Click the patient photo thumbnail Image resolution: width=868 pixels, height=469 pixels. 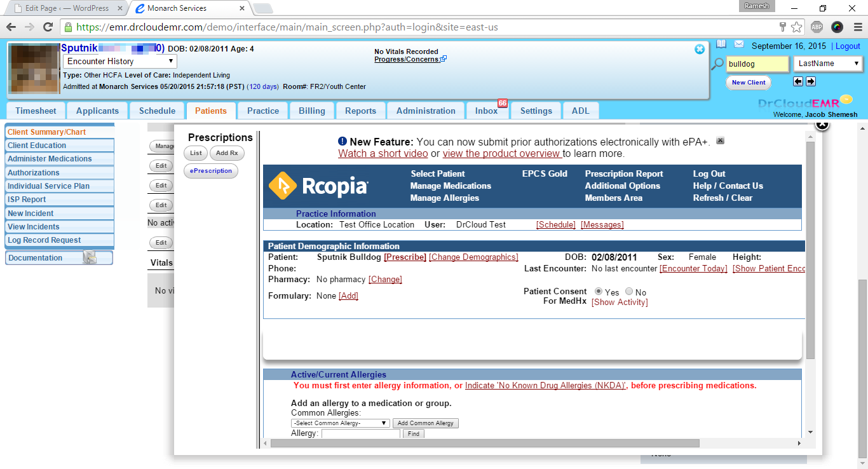point(34,69)
